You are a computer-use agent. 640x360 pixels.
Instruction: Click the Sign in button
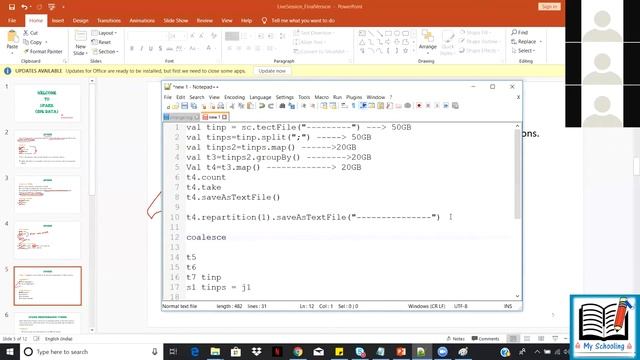(549, 7)
